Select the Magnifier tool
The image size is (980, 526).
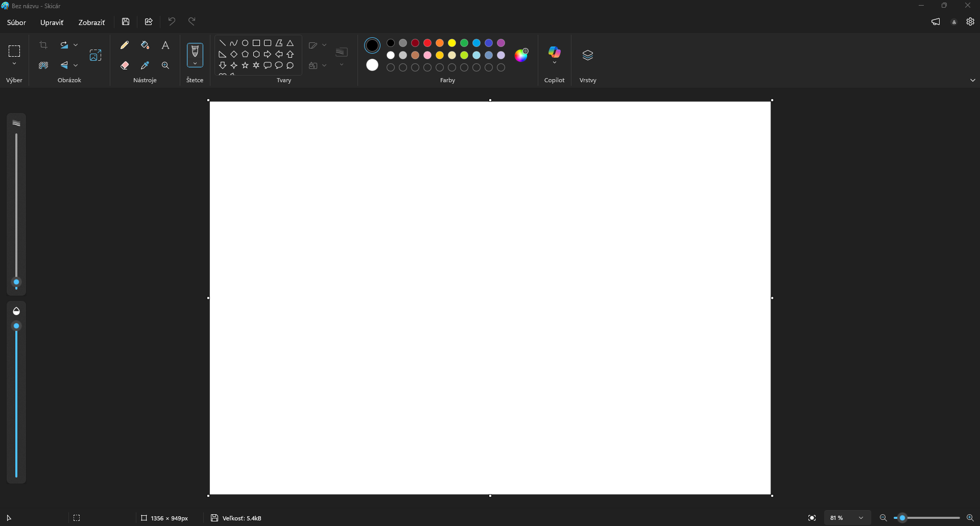165,65
